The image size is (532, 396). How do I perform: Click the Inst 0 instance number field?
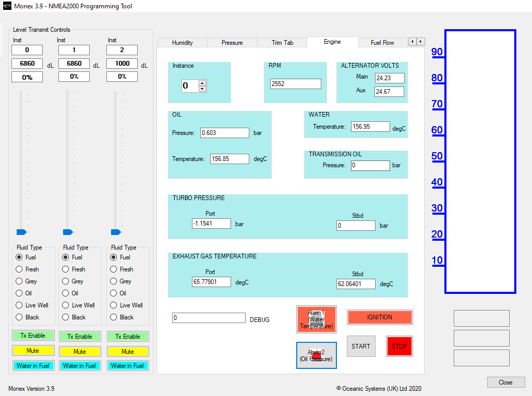pyautogui.click(x=27, y=50)
